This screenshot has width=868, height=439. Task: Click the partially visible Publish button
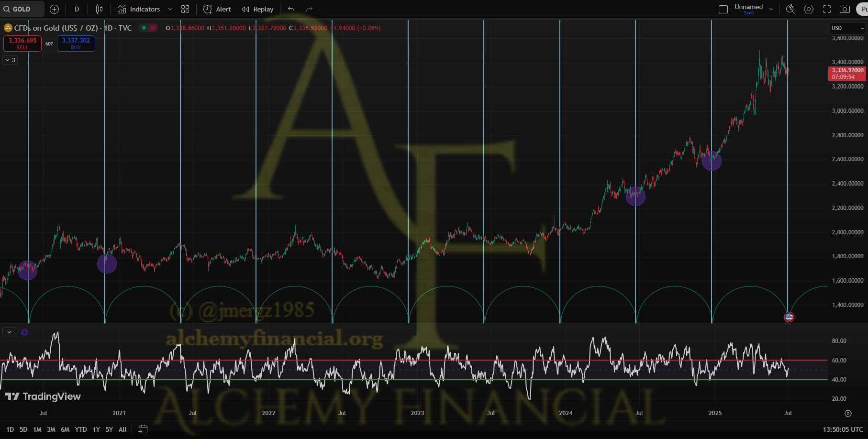(862, 9)
